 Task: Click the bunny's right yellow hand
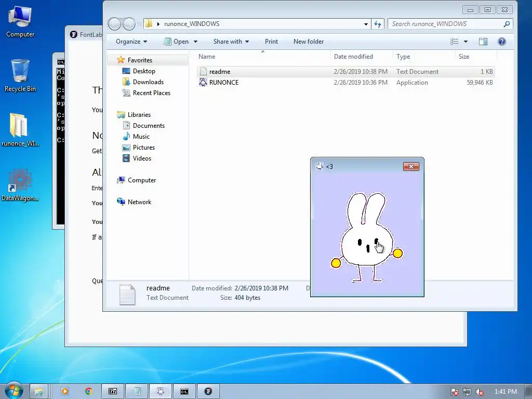pos(397,253)
